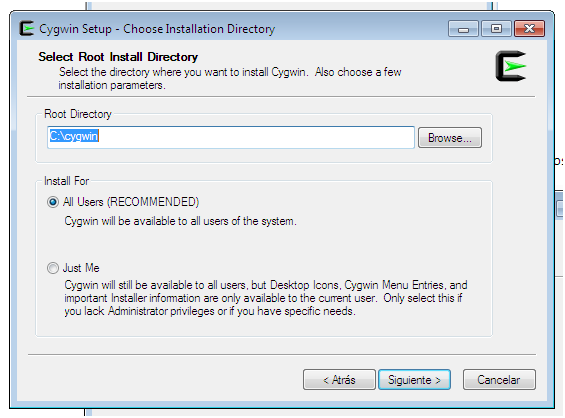The image size is (565, 418).
Task: Minimize the Cygwin Setup window
Action: click(463, 29)
